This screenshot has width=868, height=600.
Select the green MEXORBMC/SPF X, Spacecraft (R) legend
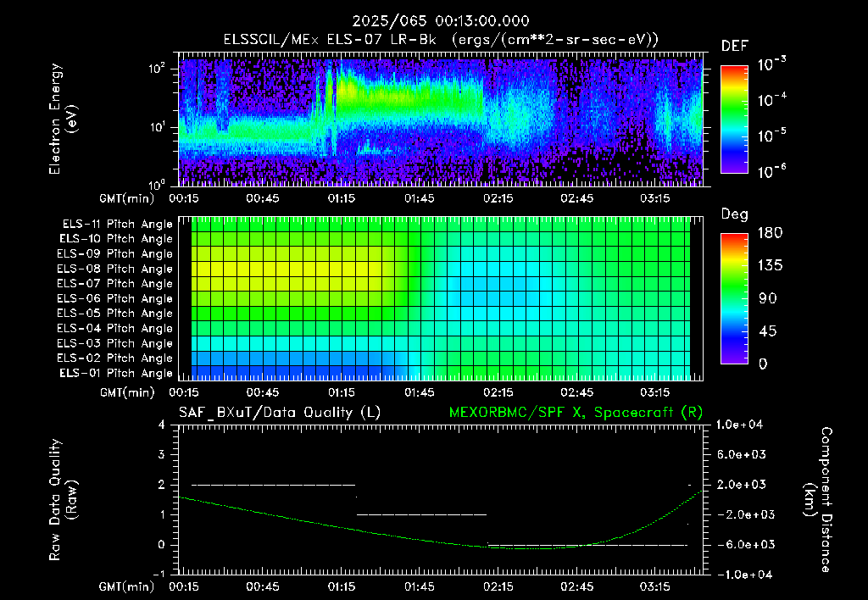(576, 413)
